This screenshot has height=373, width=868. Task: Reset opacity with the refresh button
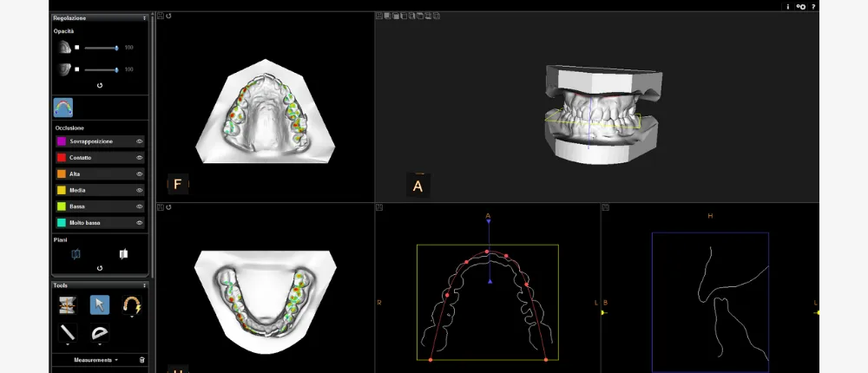coord(100,86)
